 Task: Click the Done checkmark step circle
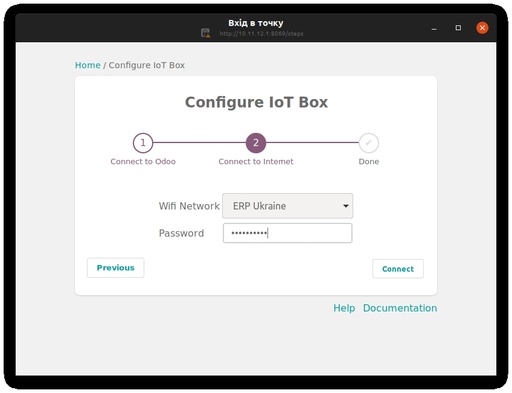[368, 143]
